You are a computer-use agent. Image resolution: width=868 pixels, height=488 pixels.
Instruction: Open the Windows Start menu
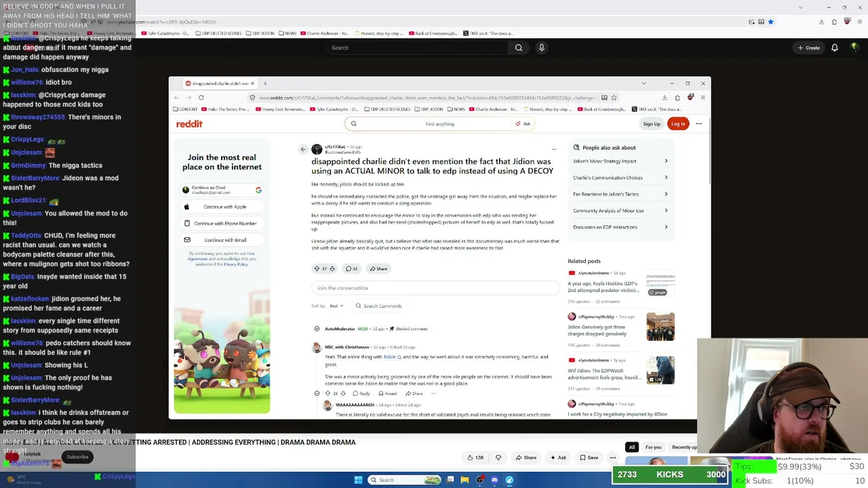(x=359, y=480)
